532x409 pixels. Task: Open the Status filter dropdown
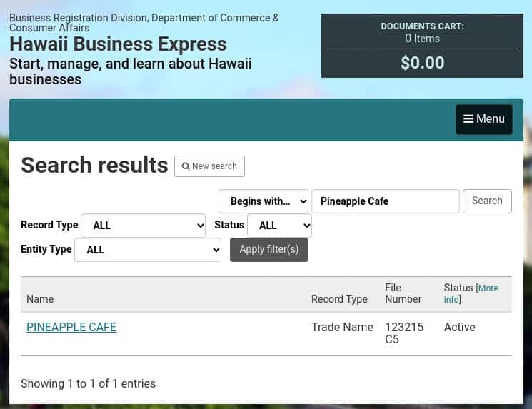[x=279, y=226]
